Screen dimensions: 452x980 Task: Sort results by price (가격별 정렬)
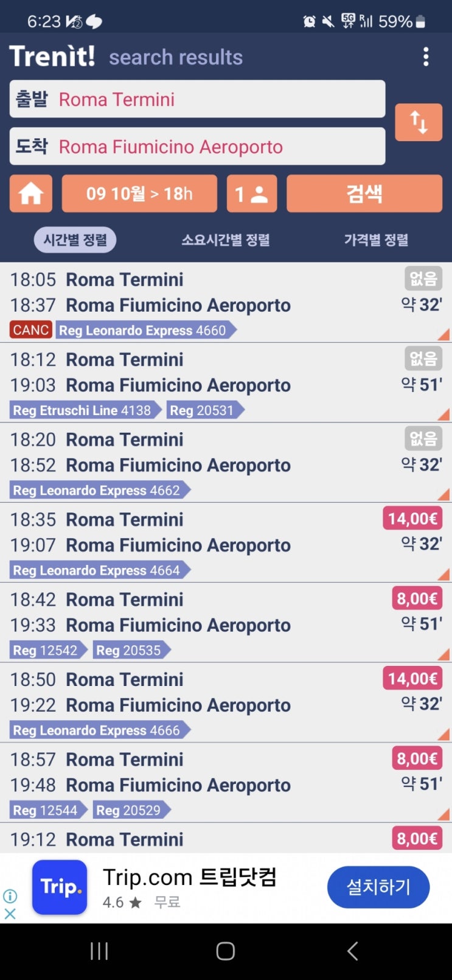pyautogui.click(x=376, y=240)
